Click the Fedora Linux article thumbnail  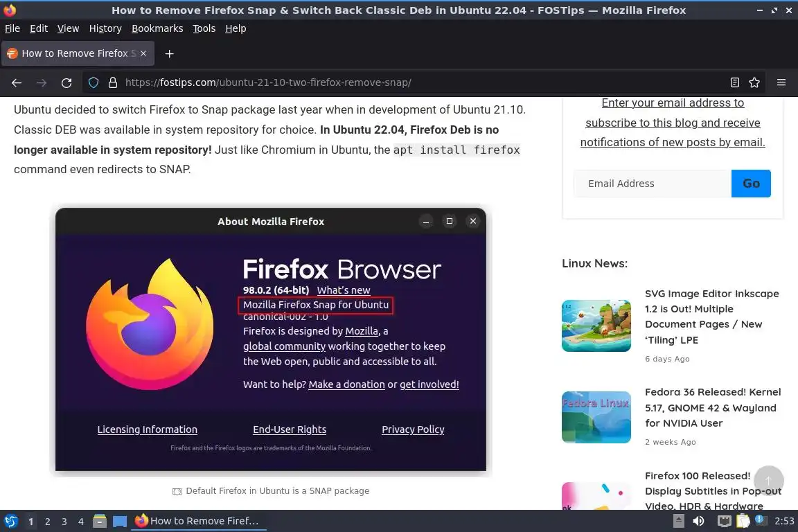point(596,417)
